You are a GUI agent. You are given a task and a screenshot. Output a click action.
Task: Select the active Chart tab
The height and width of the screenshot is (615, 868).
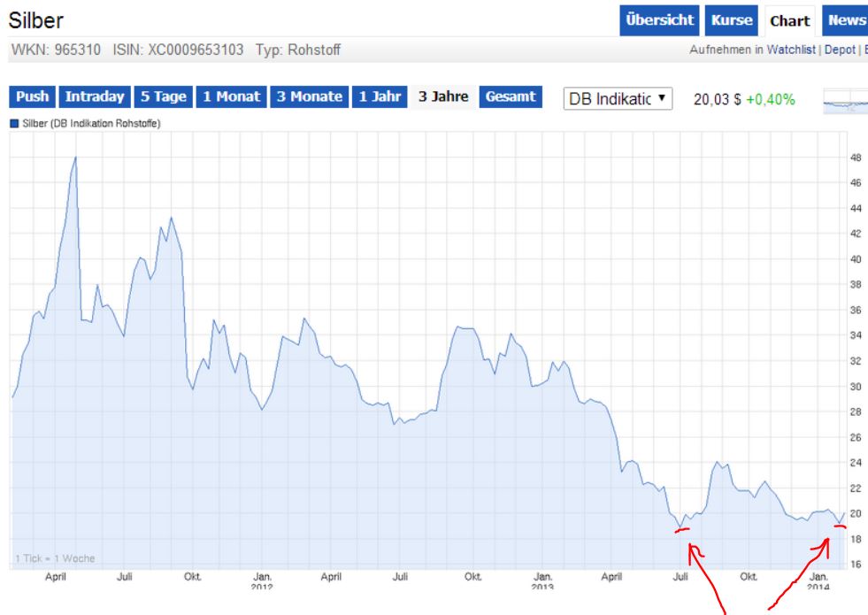(x=789, y=17)
